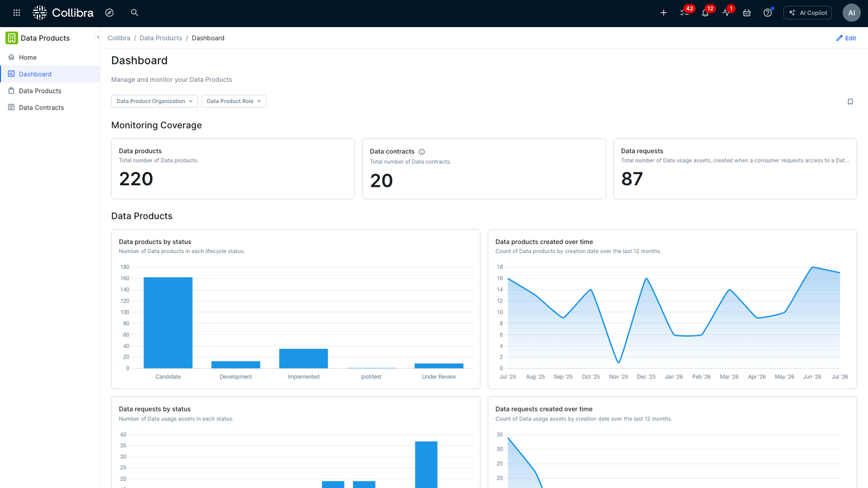Image resolution: width=868 pixels, height=488 pixels.
Task: Open the AI user avatar menu
Action: pyautogui.click(x=852, y=13)
